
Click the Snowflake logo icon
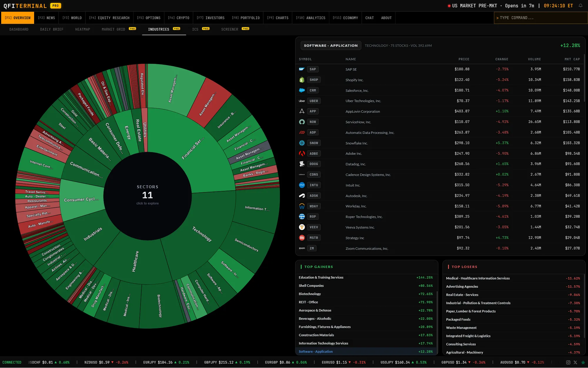(x=302, y=143)
